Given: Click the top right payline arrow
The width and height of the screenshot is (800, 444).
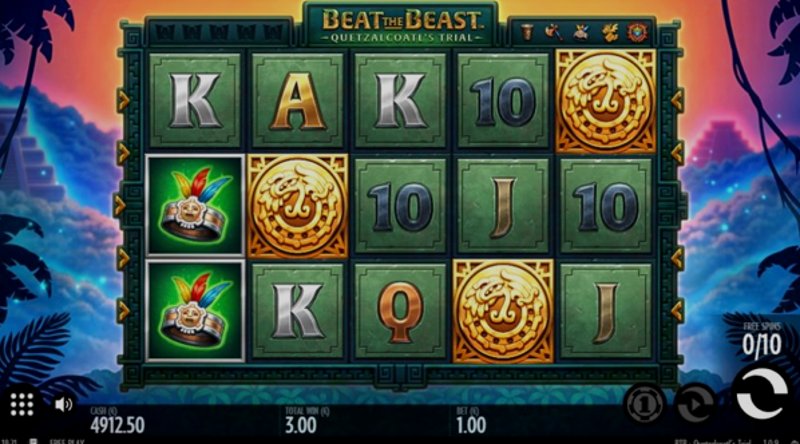Looking at the screenshot, I should pos(677,101).
